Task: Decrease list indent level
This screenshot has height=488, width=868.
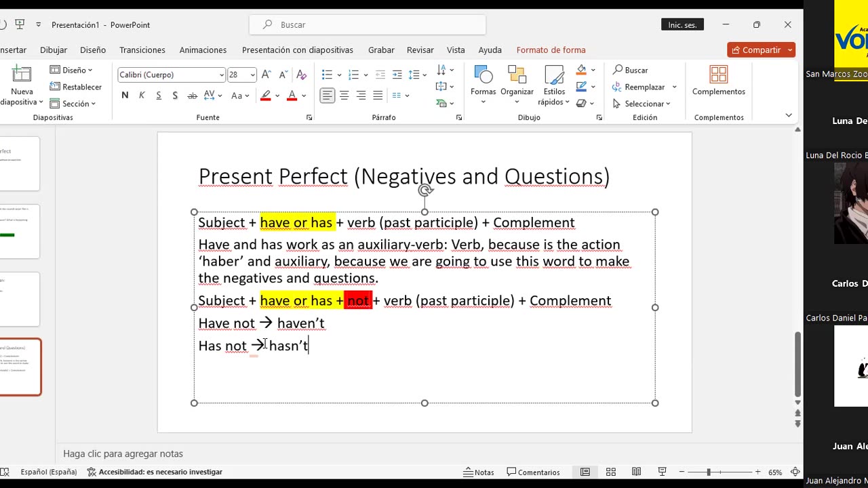Action: [x=380, y=75]
